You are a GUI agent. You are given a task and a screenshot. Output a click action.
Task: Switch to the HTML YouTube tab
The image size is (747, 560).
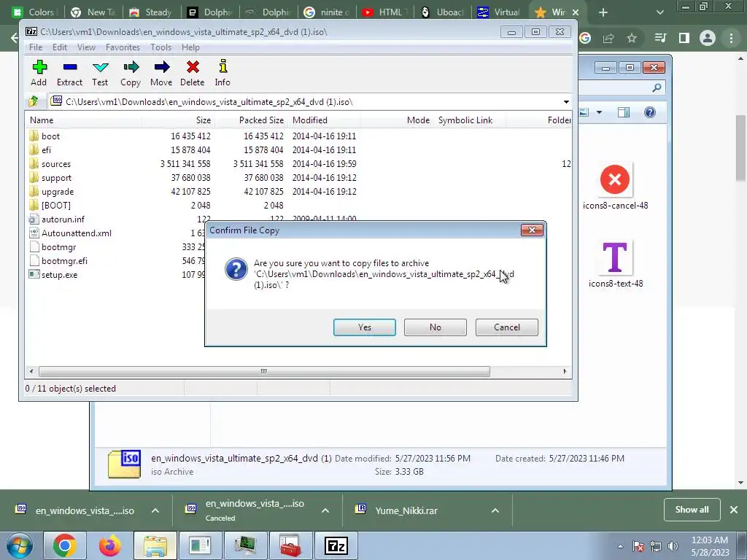(384, 12)
